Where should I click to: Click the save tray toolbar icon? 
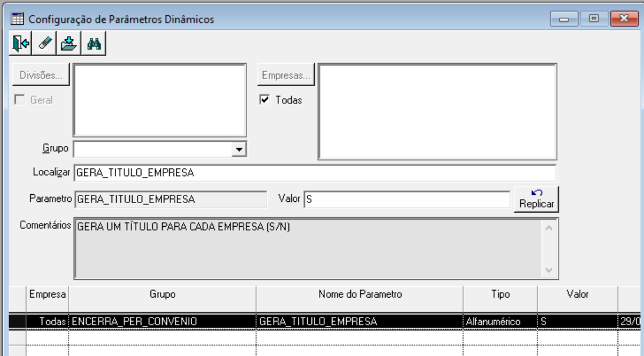68,43
